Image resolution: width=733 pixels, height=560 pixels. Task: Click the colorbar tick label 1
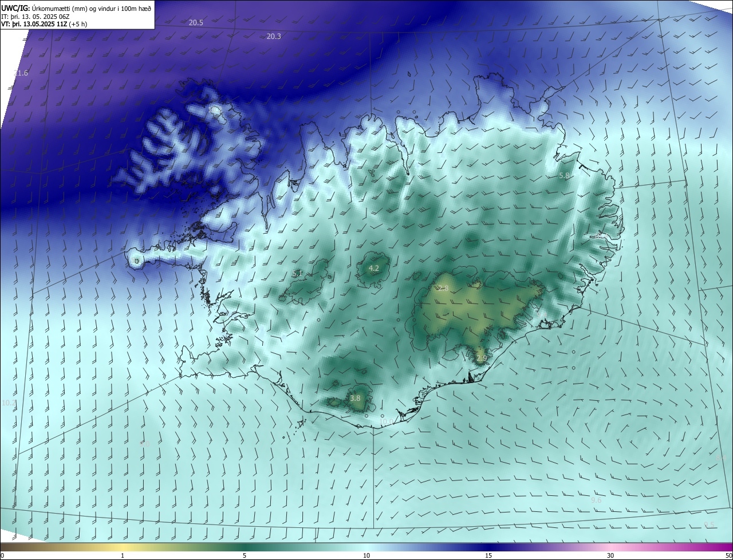tap(123, 556)
